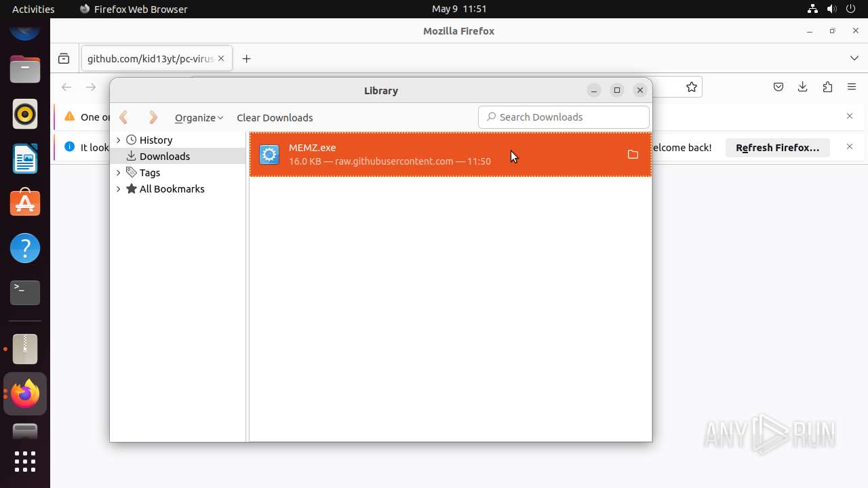The width and height of the screenshot is (868, 488).
Task: Select Downloads in the Library sidebar
Action: [164, 157]
